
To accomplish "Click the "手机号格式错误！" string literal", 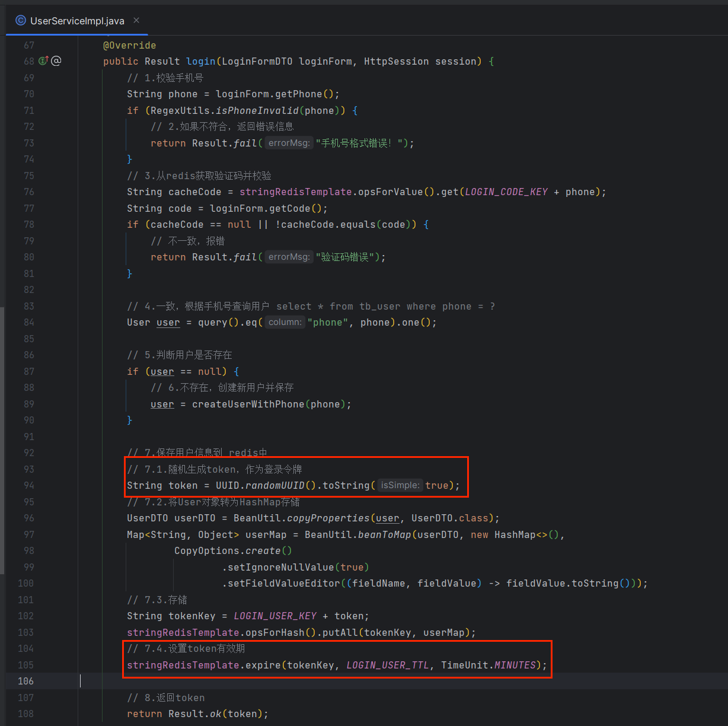I will pyautogui.click(x=359, y=143).
